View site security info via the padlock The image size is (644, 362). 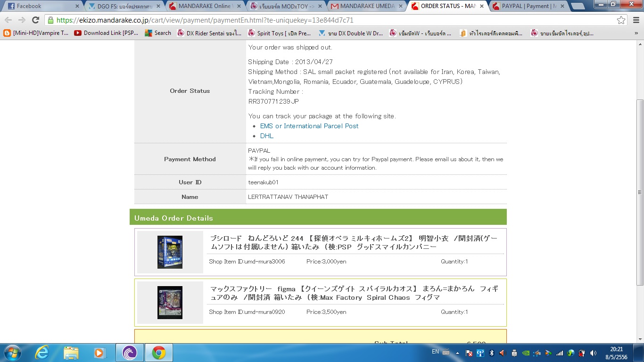tap(50, 20)
